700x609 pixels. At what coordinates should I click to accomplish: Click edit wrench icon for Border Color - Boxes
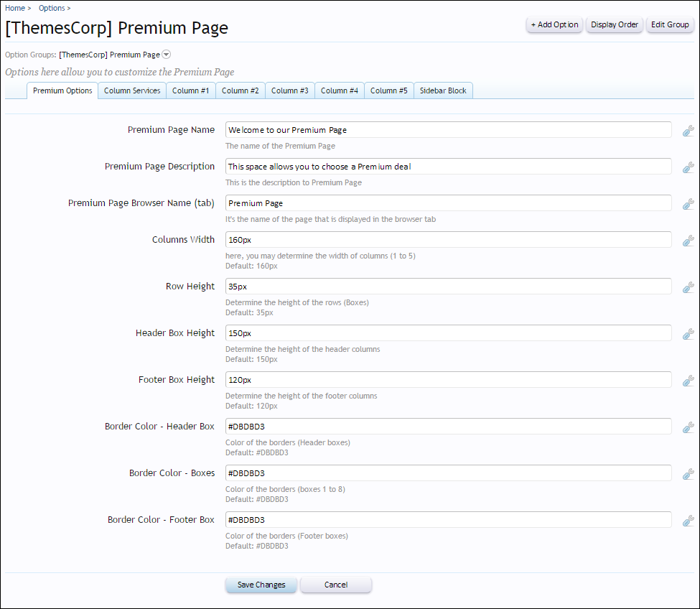click(688, 474)
